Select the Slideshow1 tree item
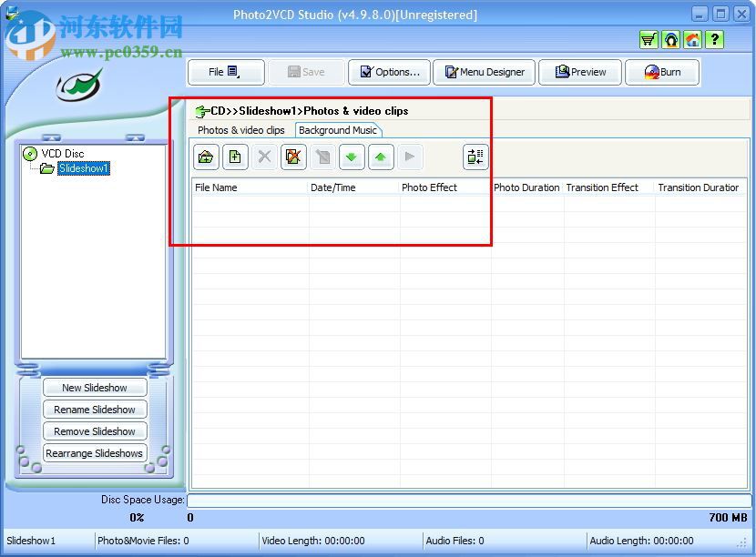The image size is (756, 557). (x=83, y=168)
